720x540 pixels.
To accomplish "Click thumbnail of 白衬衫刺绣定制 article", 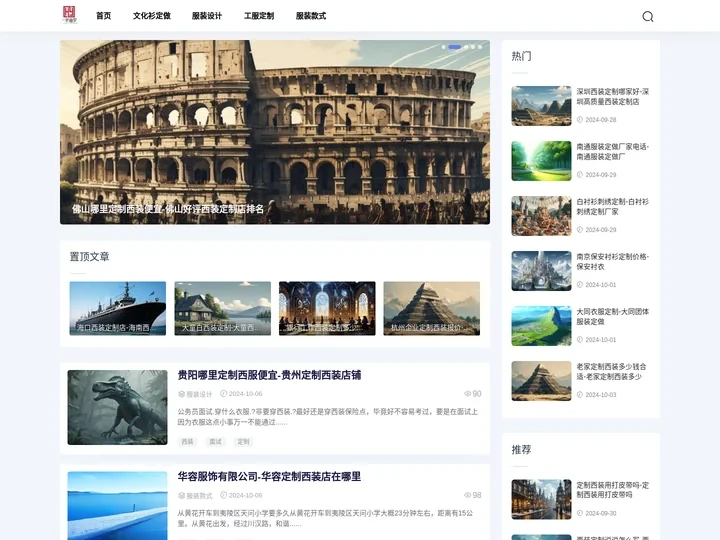I will (x=541, y=216).
